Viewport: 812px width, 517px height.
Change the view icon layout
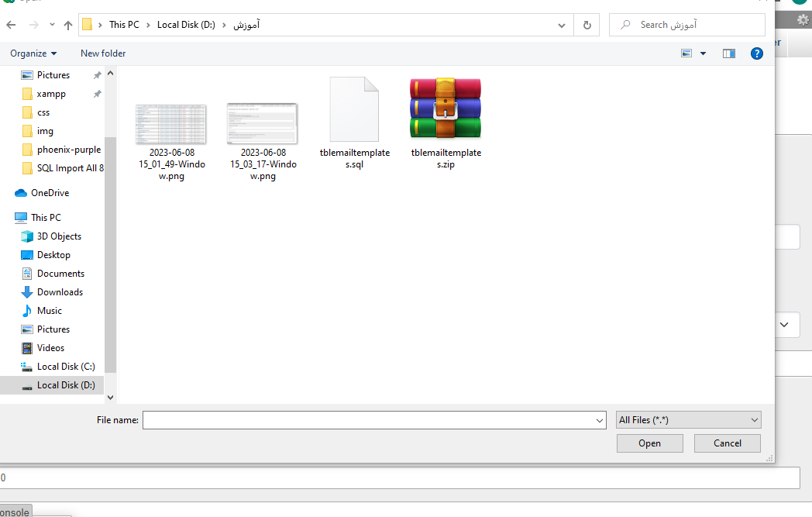(686, 53)
